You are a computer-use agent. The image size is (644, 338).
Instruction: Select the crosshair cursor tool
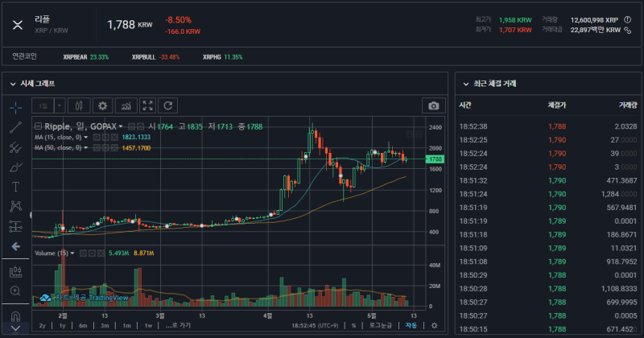tap(15, 108)
